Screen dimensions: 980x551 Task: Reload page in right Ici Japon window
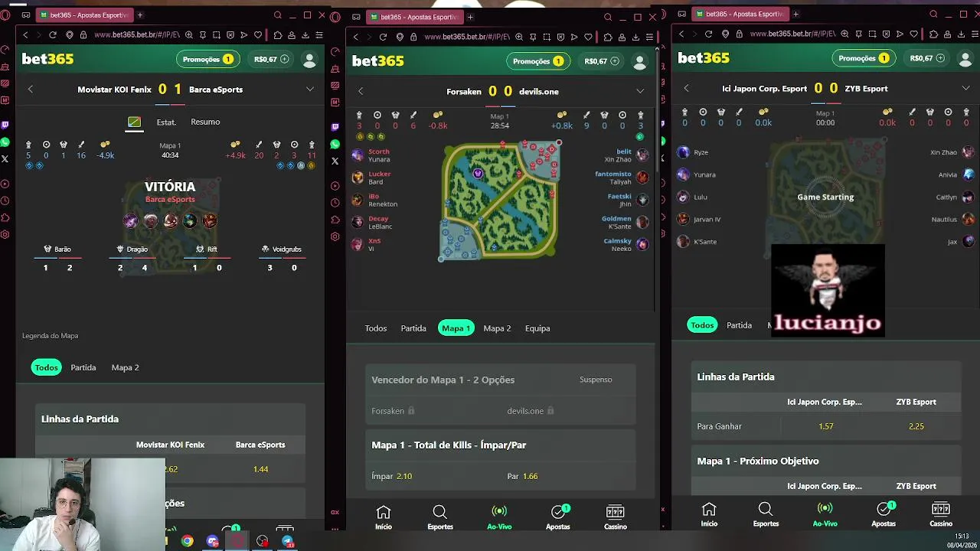tap(708, 34)
